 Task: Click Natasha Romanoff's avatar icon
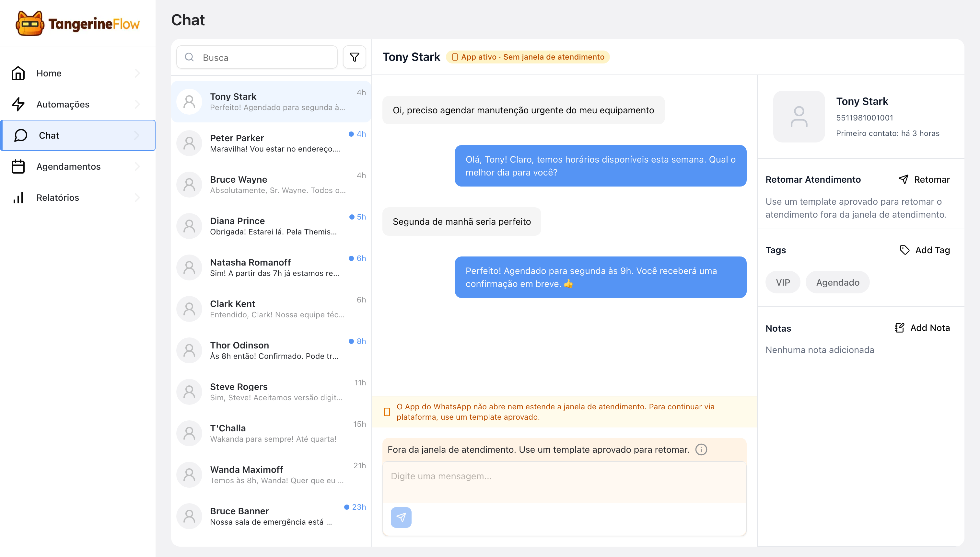tap(189, 267)
